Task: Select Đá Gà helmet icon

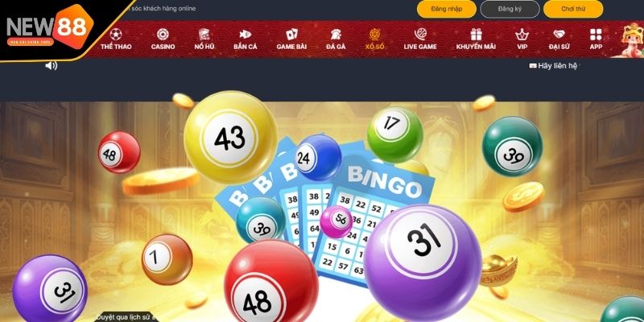Action: (336, 34)
